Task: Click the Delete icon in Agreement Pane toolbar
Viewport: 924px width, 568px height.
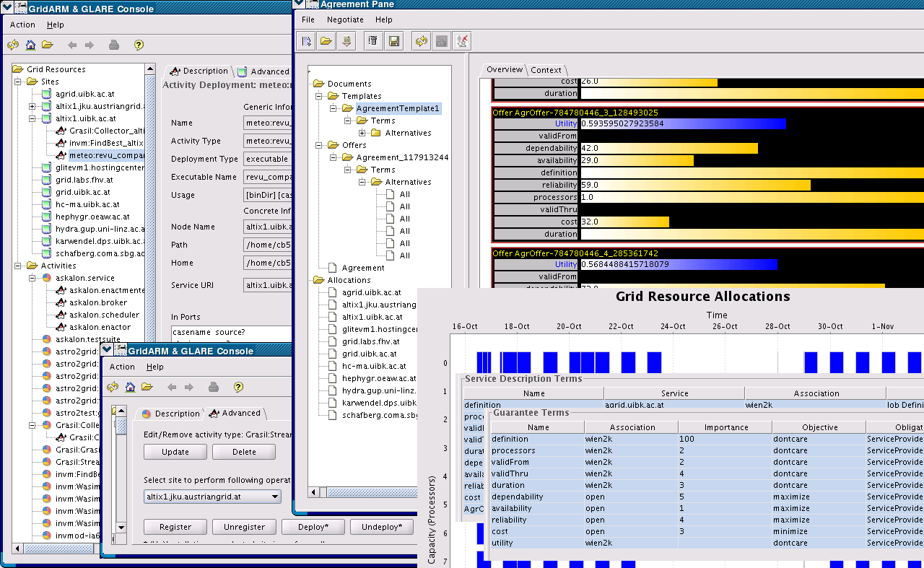Action: tap(372, 41)
